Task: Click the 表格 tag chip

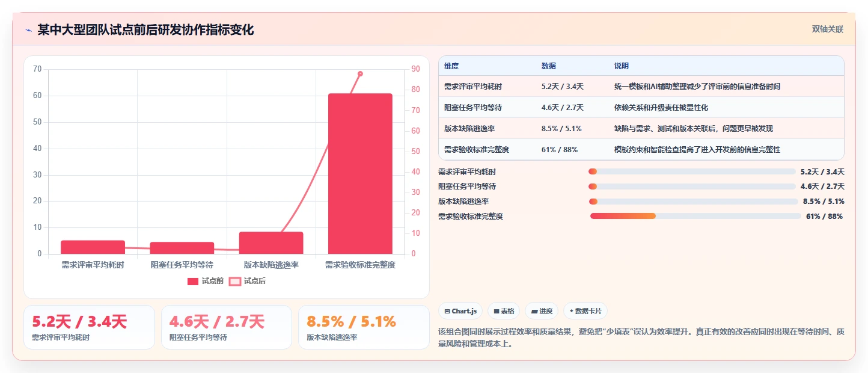Action: 504,311
